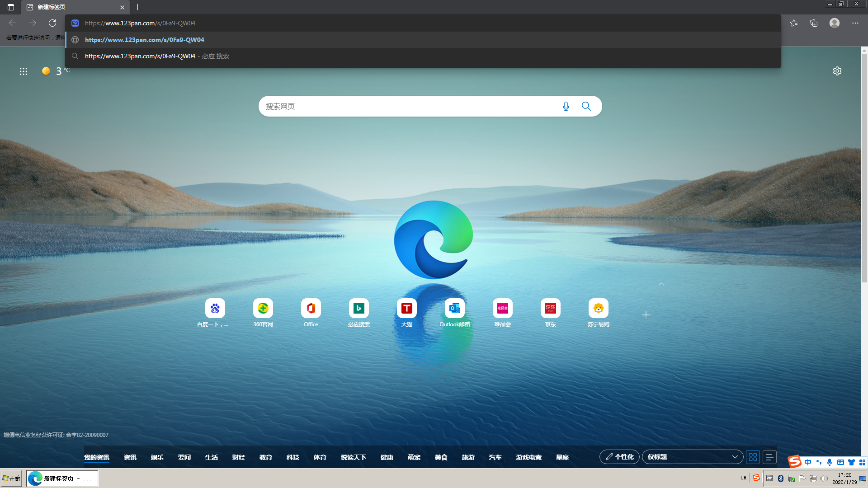The image size is (868, 488).
Task: Click the 开始 Start button
Action: click(x=11, y=478)
